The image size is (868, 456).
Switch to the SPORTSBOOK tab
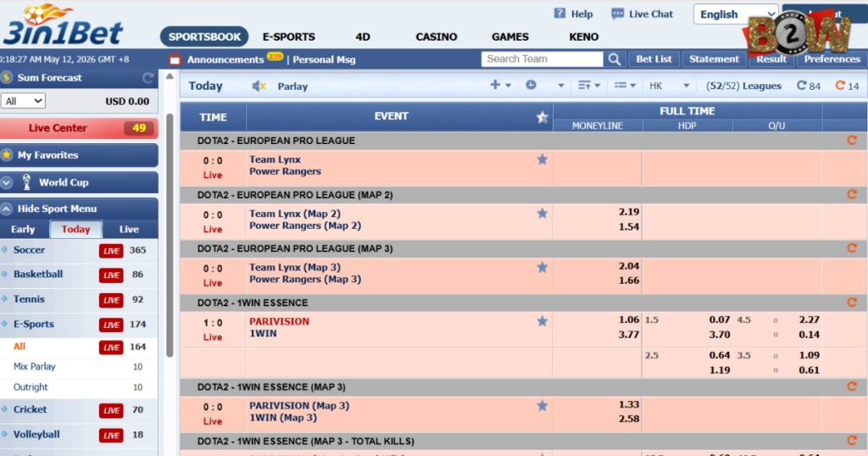pos(204,37)
